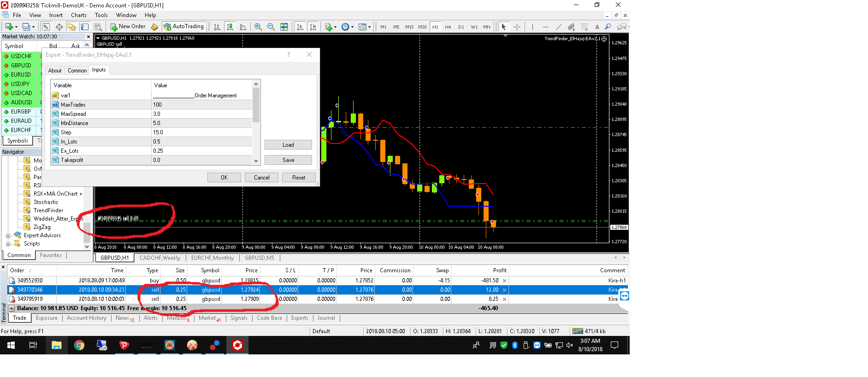Select the Cursor arrow tool
This screenshot has height=377, width=868.
504,27
